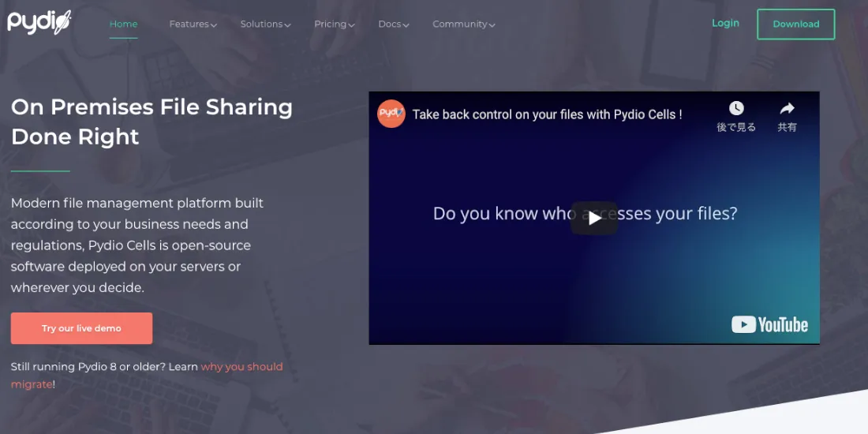This screenshot has width=868, height=434.
Task: Click the 'Modern file management platform' paragraph
Action: pos(137,245)
